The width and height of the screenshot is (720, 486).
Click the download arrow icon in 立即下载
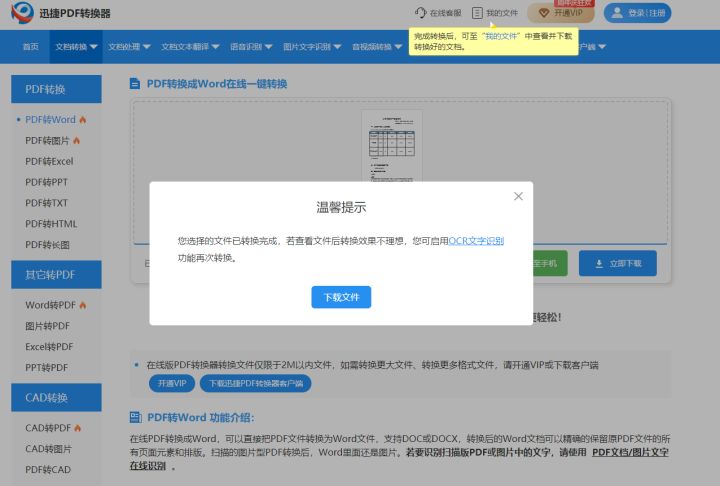click(599, 264)
